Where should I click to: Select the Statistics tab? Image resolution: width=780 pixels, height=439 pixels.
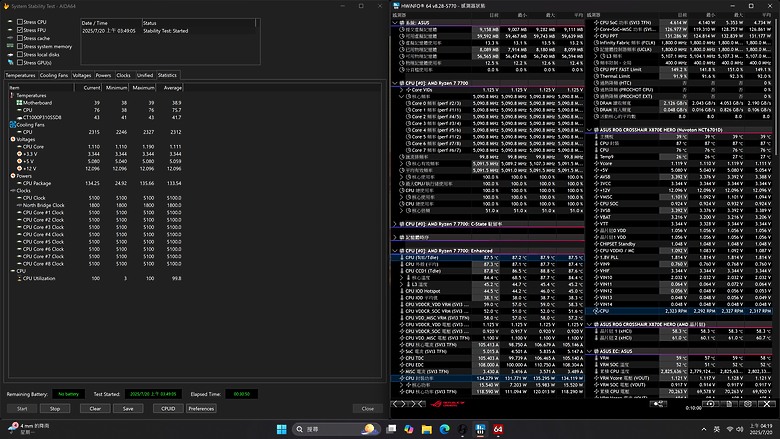point(167,75)
